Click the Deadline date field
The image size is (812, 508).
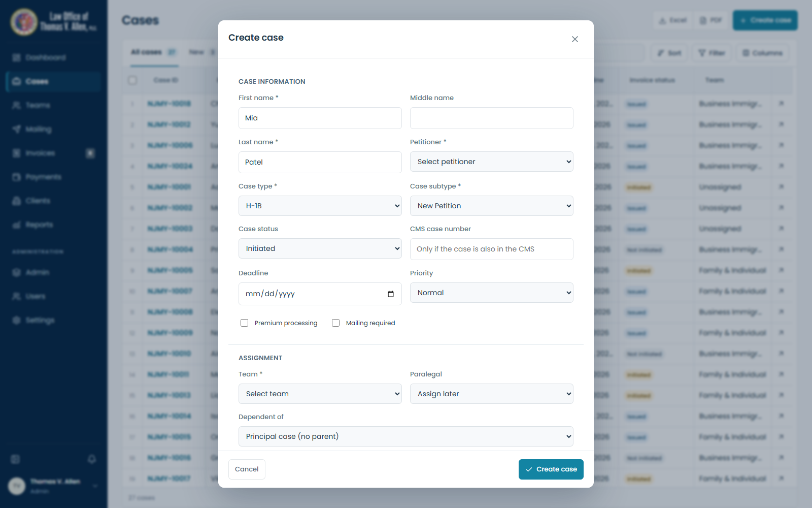point(320,294)
